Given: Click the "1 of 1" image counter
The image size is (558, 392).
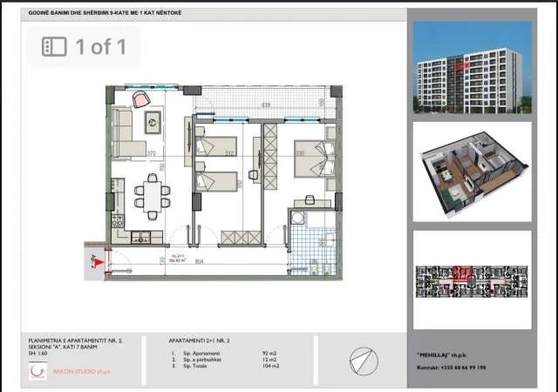Looking at the screenshot, I should pos(101,46).
